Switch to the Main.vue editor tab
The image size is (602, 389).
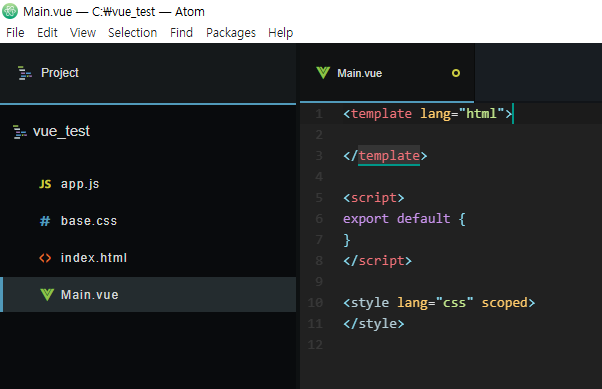click(387, 73)
